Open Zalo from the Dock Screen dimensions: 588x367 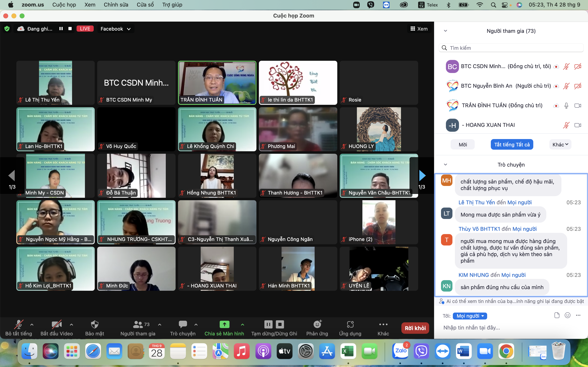click(401, 351)
